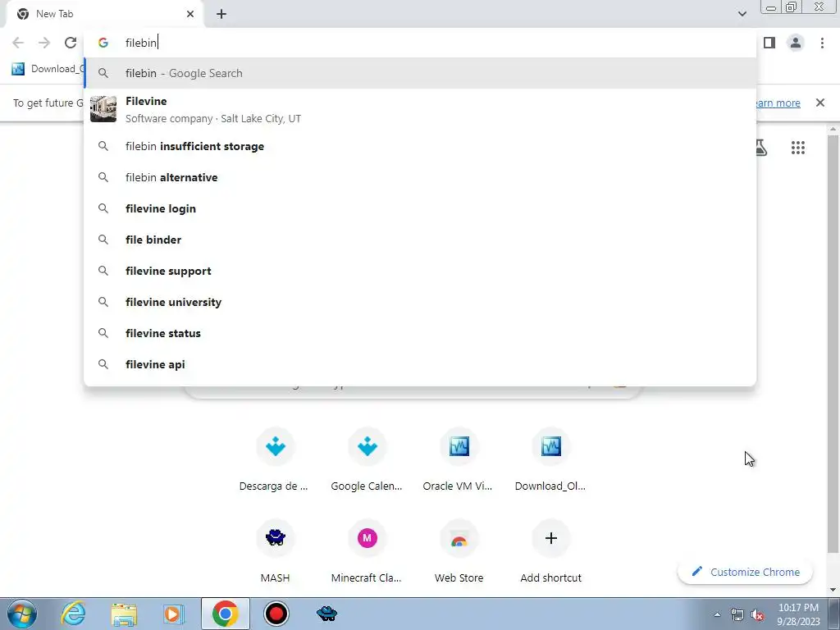The image size is (840, 630).
Task: Click the Customize Chrome button
Action: (745, 572)
